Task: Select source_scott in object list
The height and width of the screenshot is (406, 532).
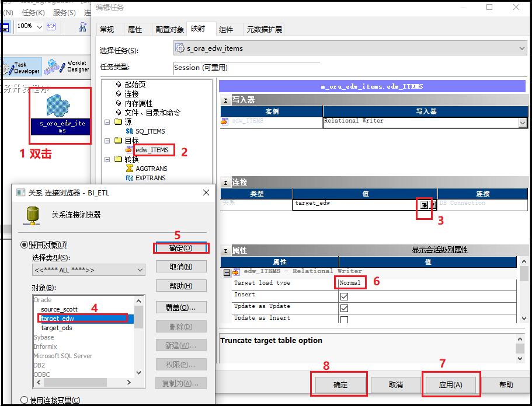Action: tap(59, 309)
